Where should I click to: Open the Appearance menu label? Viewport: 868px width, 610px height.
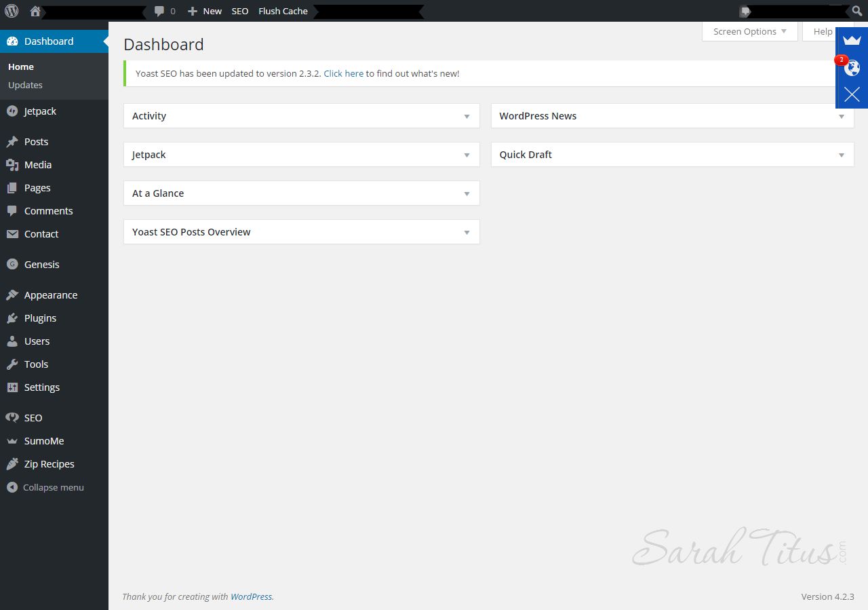51,295
